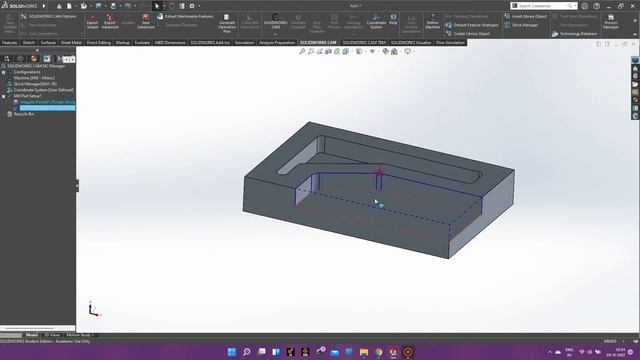Screen dimensions: 640x360
Task: Click Create Library Object
Action: [x=467, y=33]
